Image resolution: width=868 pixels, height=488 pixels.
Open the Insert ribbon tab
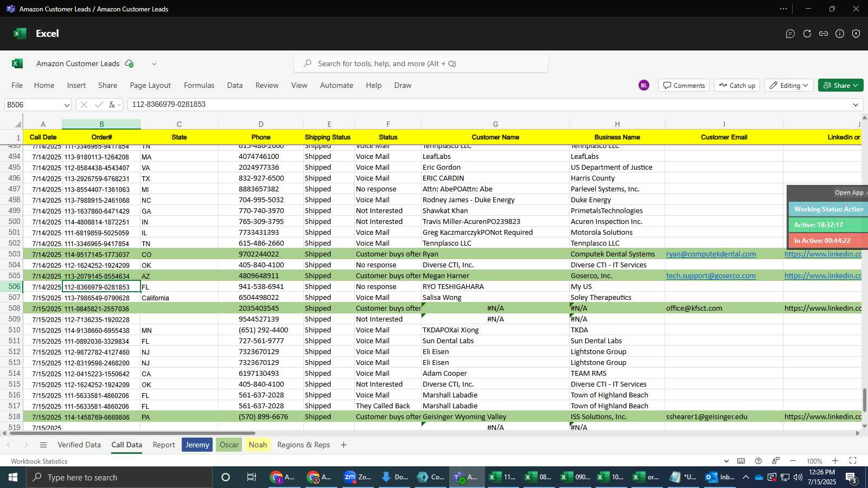(76, 85)
